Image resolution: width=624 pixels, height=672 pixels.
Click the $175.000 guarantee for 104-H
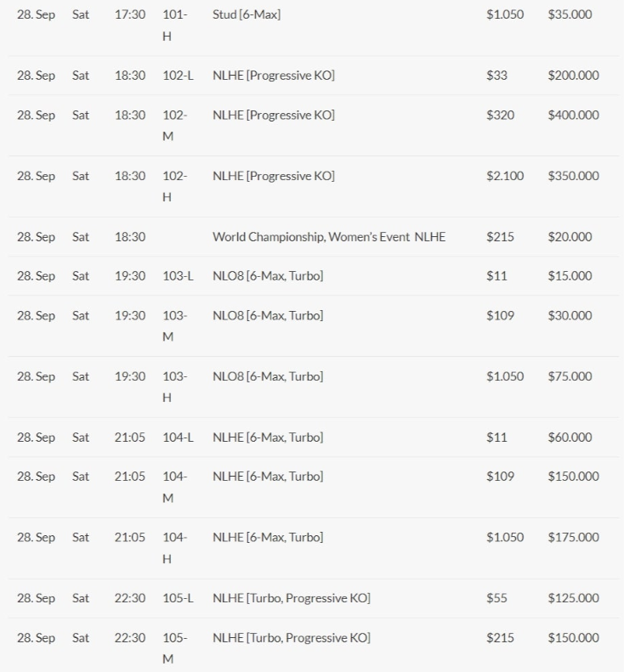point(573,537)
